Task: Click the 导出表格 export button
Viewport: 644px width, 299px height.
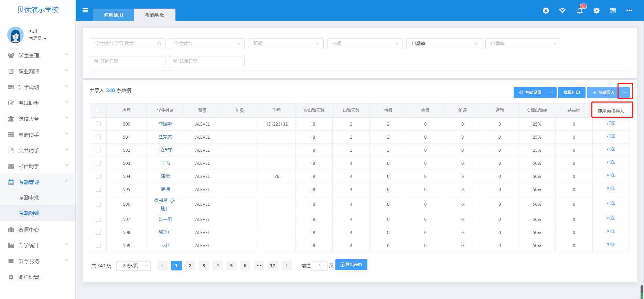Action: (351, 265)
